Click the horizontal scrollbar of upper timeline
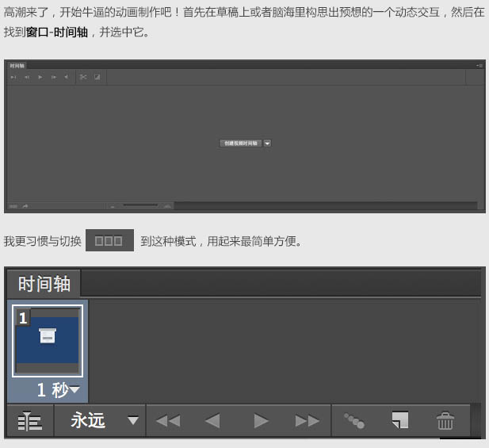Image resolution: width=489 pixels, height=448 pixels. [x=326, y=205]
